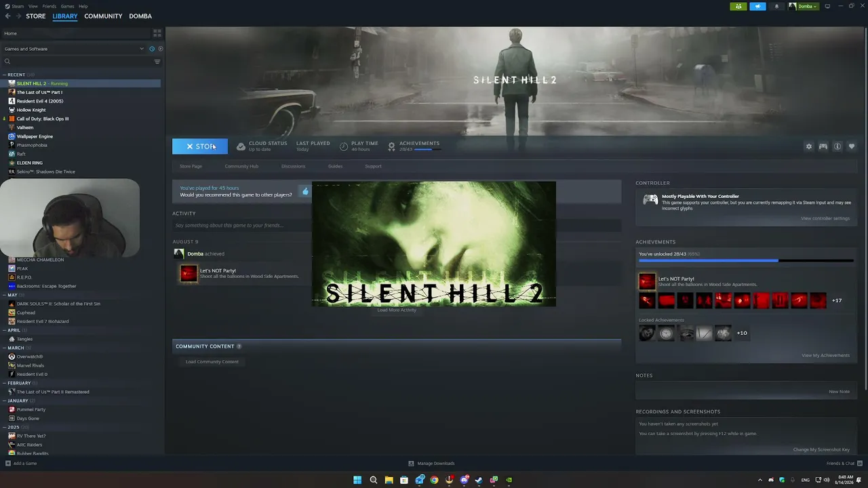Open Silent Hill 2 game settings gear

pos(808,146)
